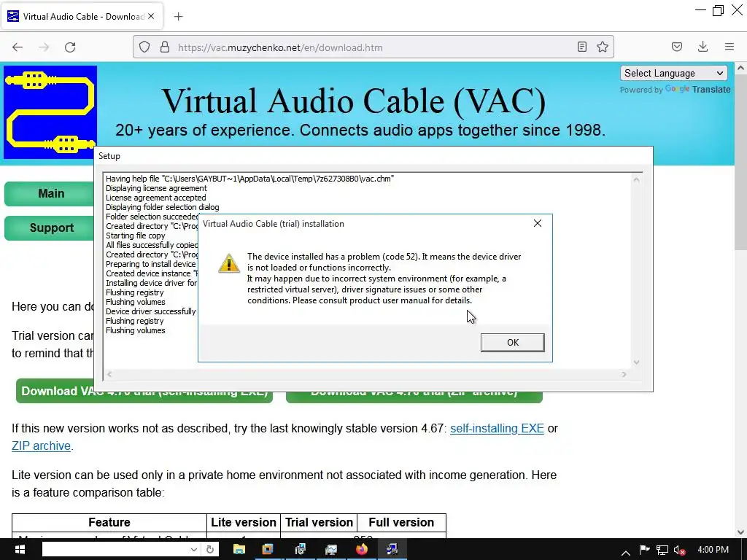Open the version 4.67 self-installing EXE link

(497, 428)
